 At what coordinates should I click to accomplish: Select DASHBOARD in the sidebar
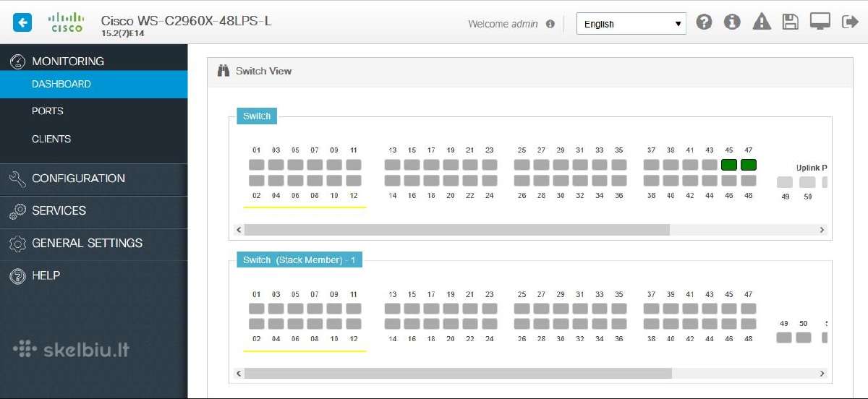pos(94,84)
